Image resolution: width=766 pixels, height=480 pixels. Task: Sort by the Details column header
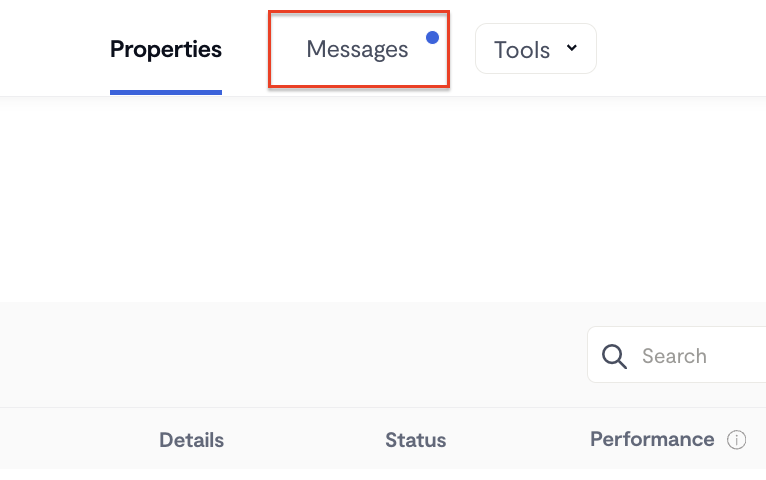(192, 440)
